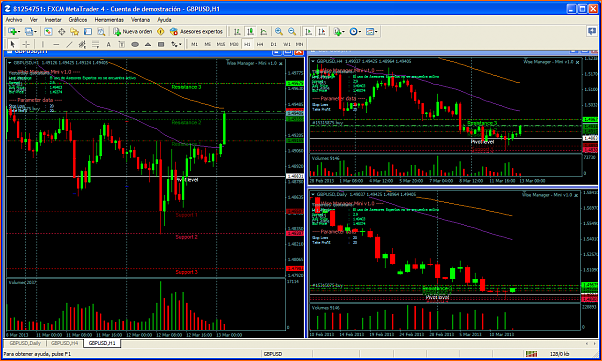
Task: Toggle the Terminal panel icon
Action: [x=88, y=31]
